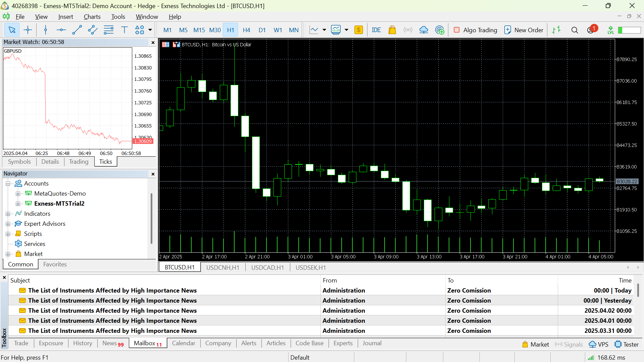The image size is (644, 362).
Task: Expand the Indicators tree node
Action: pyautogui.click(x=8, y=214)
